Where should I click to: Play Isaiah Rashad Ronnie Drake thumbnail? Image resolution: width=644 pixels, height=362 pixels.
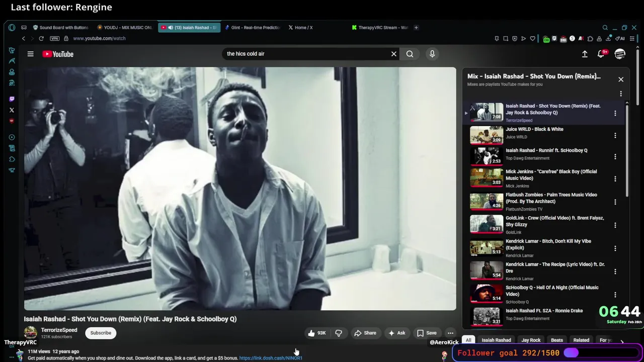click(x=487, y=317)
